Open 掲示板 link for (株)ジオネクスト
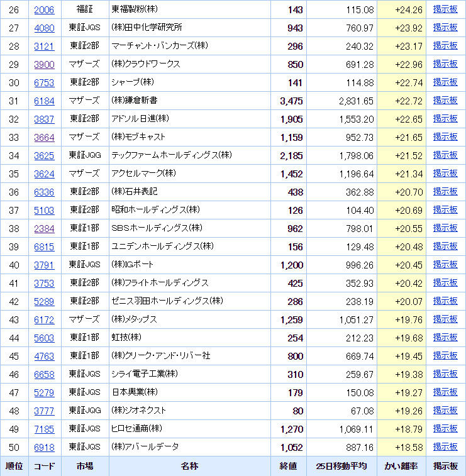 (445, 411)
